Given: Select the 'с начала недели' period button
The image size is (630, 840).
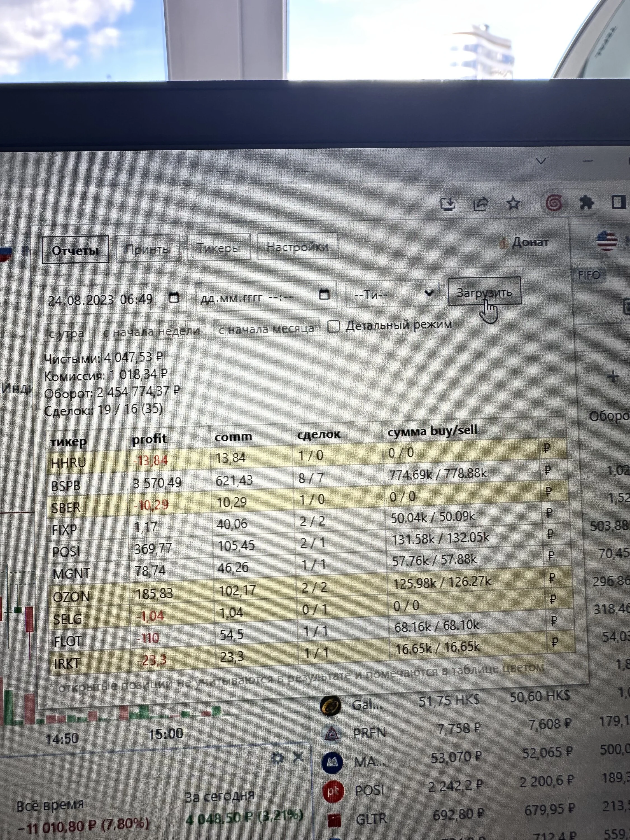Looking at the screenshot, I should click(x=151, y=331).
